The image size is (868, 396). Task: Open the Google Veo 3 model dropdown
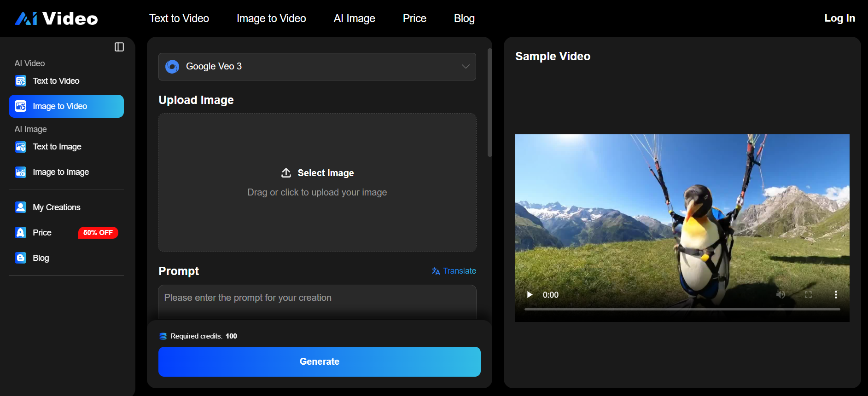pos(317,67)
